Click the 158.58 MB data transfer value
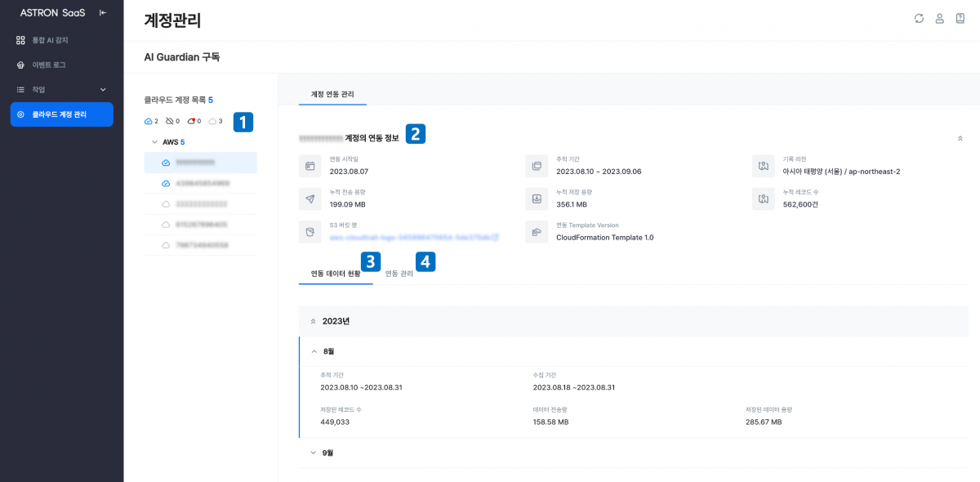Screen dimensions: 980x482 tap(550, 422)
